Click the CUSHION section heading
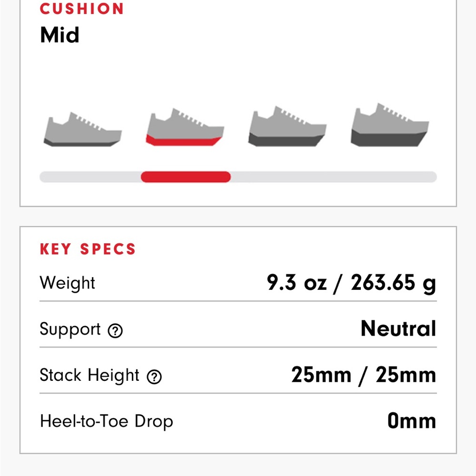This screenshot has width=476, height=476. pos(82,9)
